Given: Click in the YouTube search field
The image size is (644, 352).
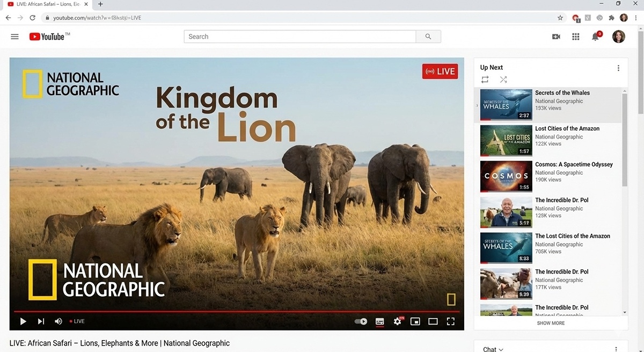Looking at the screenshot, I should tap(299, 37).
